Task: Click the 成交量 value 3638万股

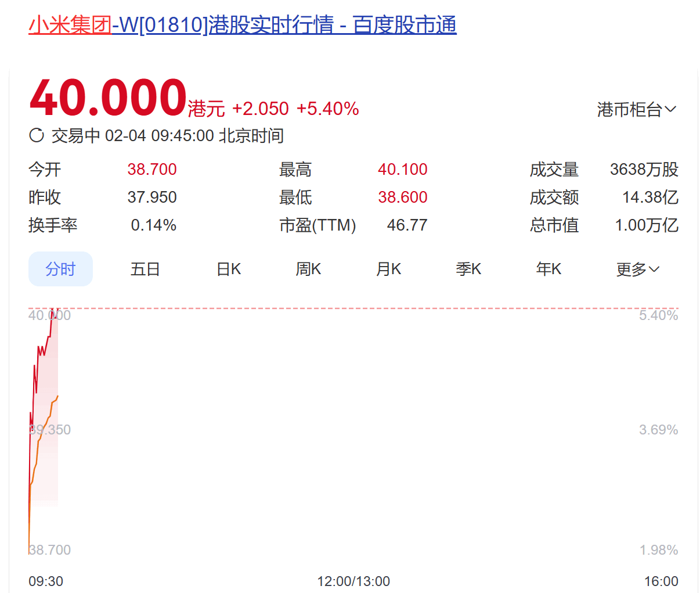Action: point(644,169)
